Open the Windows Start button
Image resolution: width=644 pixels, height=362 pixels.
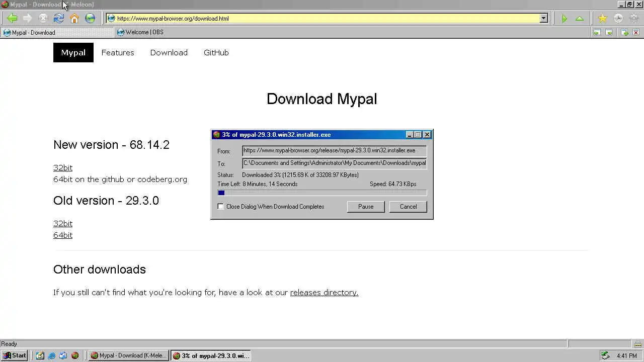click(14, 355)
